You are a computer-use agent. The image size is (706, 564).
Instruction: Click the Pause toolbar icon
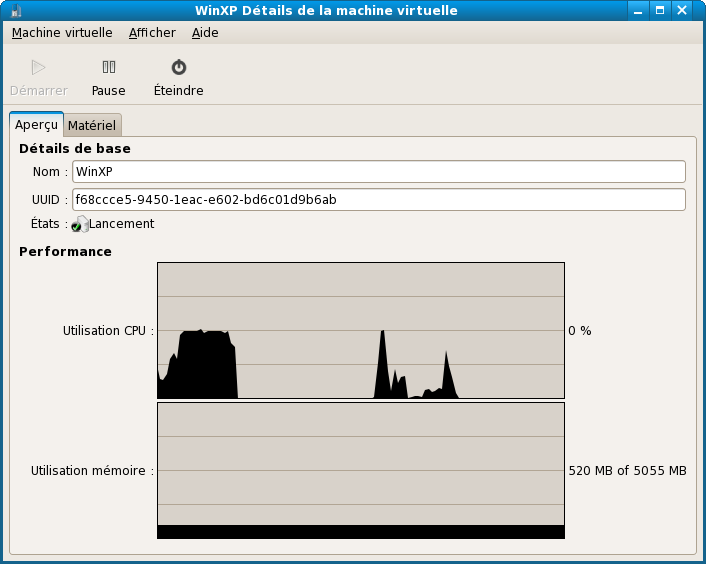(108, 68)
